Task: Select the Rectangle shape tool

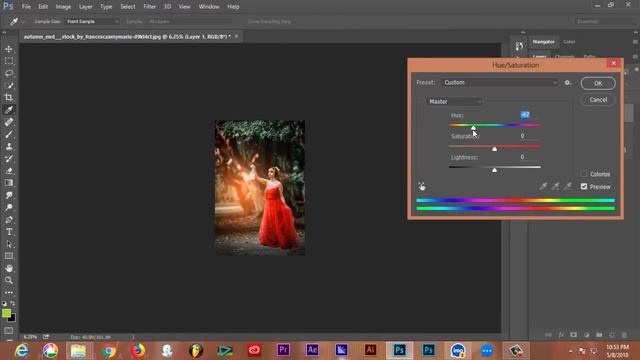Action: [x=9, y=256]
